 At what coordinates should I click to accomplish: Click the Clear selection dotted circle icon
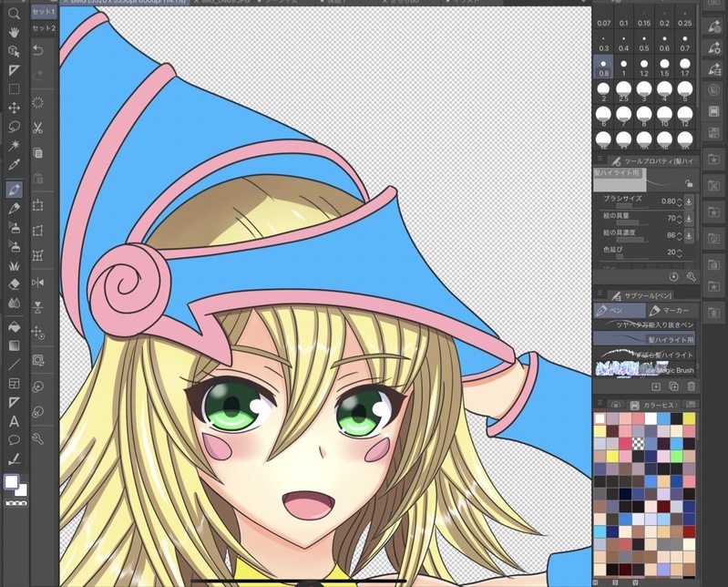(38, 102)
